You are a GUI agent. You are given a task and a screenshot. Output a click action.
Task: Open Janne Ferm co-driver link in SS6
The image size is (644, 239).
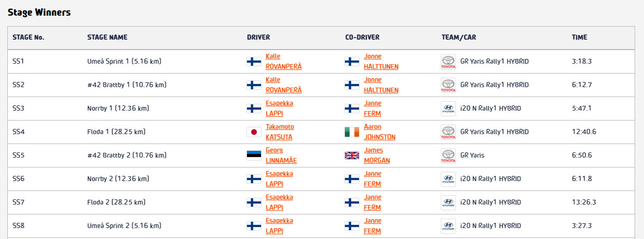[373, 179]
